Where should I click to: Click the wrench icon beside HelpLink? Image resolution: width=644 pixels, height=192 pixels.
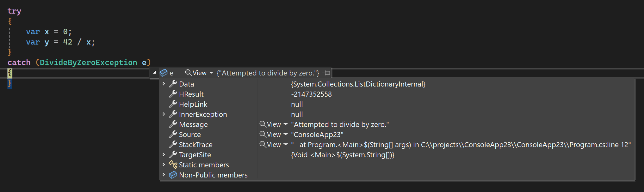173,104
